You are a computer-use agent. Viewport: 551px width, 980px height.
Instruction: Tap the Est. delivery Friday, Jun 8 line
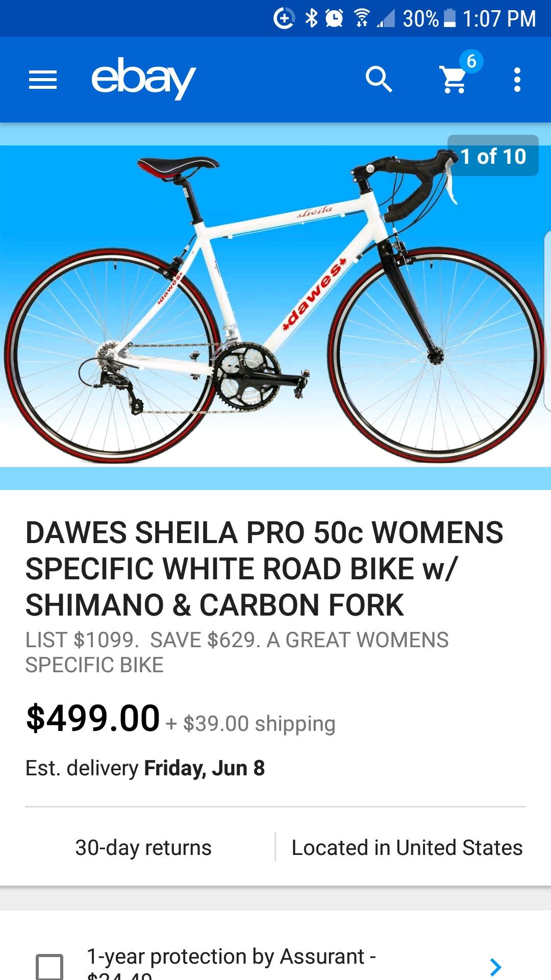[145, 768]
